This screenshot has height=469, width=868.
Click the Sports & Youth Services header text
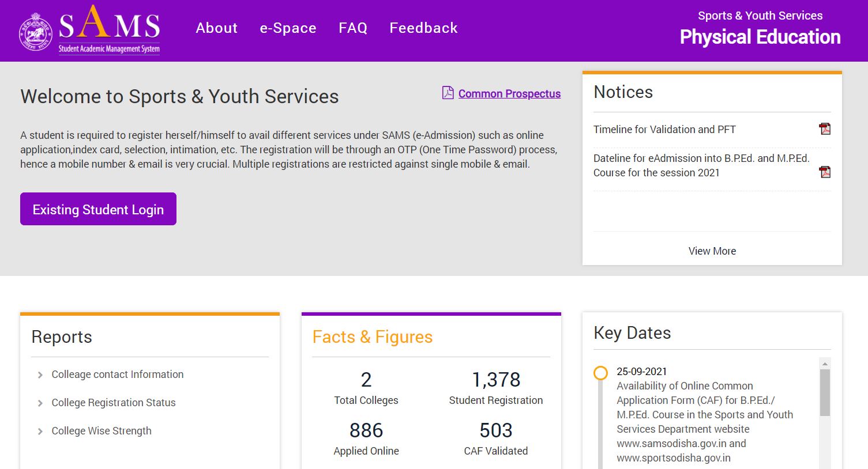pos(760,16)
